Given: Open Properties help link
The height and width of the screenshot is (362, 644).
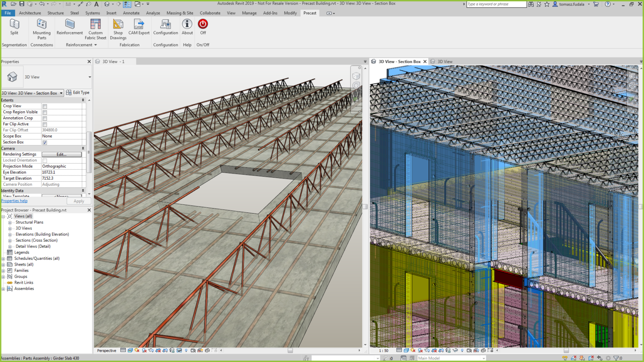Looking at the screenshot, I should (x=14, y=201).
